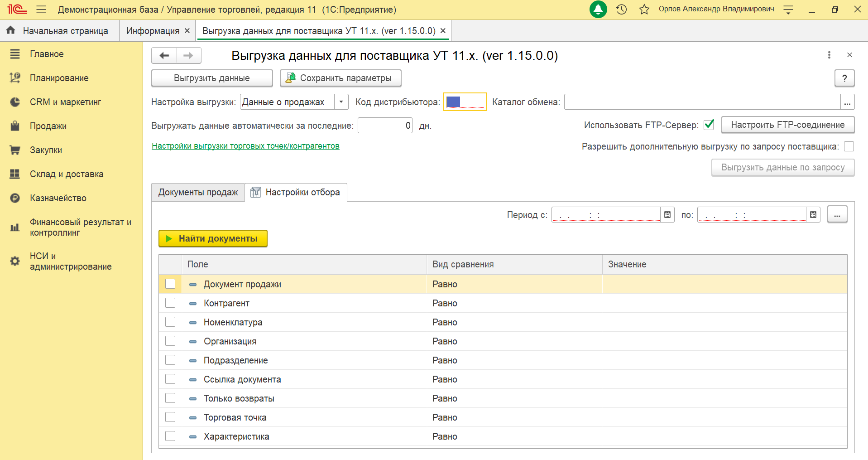Disable the Use FTP-Server checkbox

click(x=709, y=125)
